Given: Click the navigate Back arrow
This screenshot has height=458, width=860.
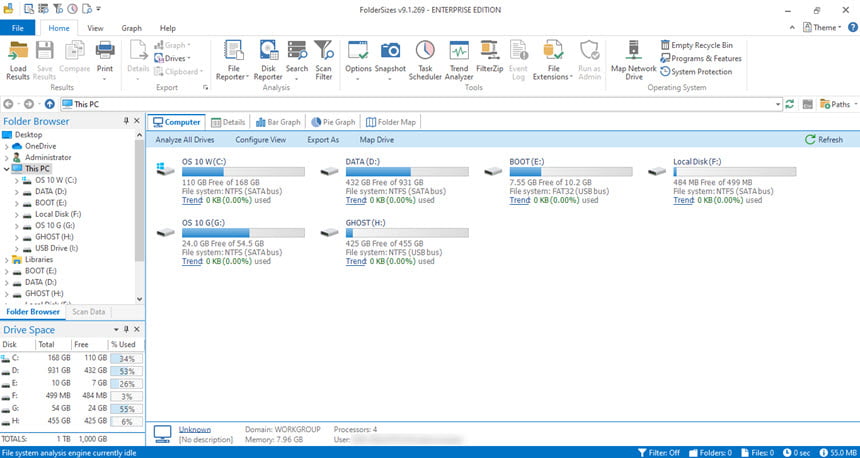Looking at the screenshot, I should pos(8,104).
